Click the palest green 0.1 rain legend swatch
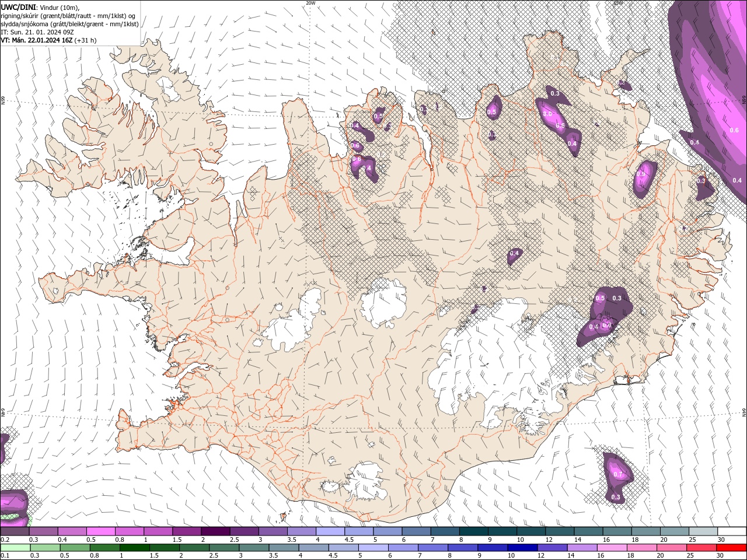 click(15, 548)
